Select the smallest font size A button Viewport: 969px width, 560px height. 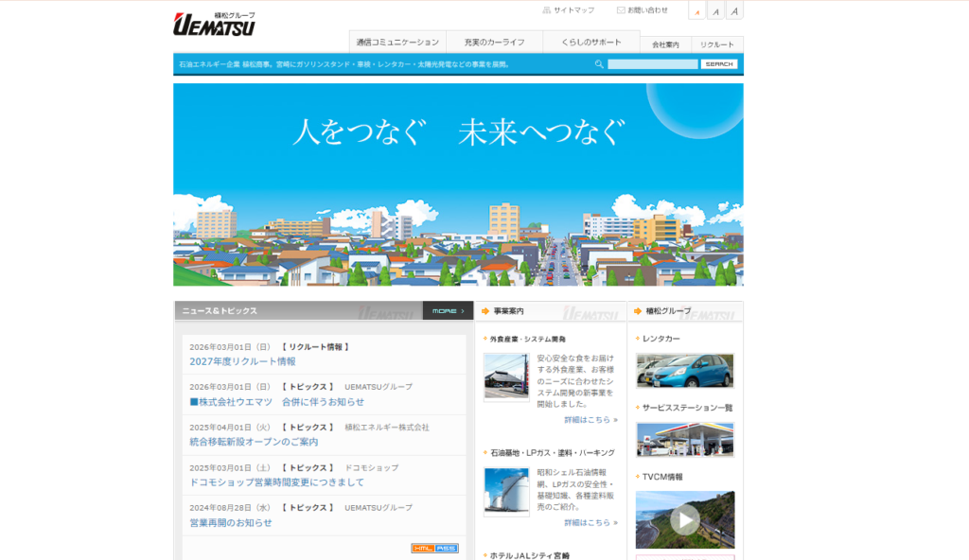point(697,10)
